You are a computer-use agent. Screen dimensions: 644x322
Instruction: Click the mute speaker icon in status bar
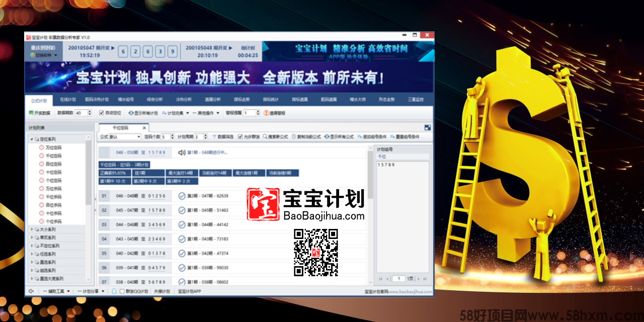point(31,291)
